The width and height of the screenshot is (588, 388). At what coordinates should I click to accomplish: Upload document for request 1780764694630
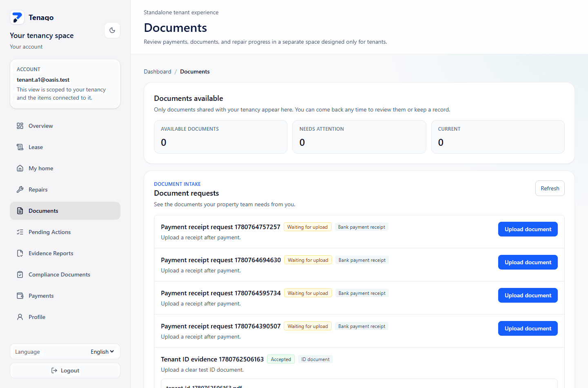tap(528, 262)
